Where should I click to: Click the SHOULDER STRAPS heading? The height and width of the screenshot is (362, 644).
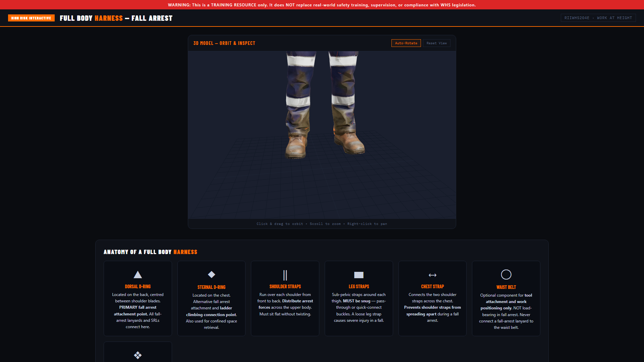pyautogui.click(x=285, y=287)
